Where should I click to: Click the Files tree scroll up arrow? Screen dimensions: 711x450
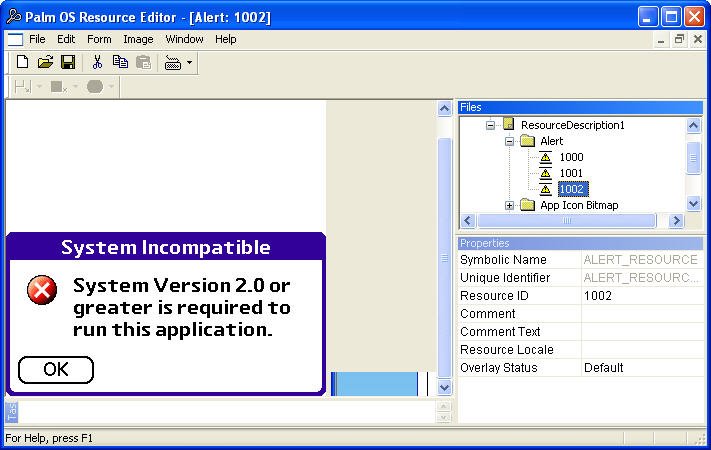point(694,125)
